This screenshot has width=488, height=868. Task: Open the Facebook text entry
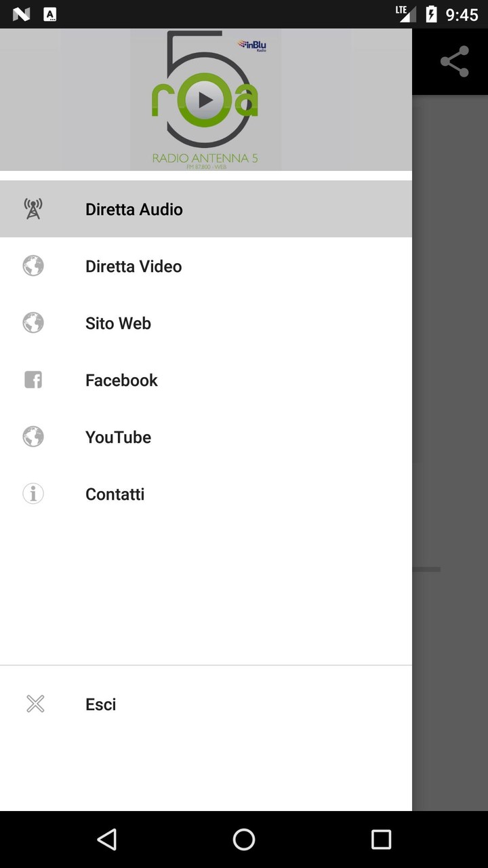point(121,380)
